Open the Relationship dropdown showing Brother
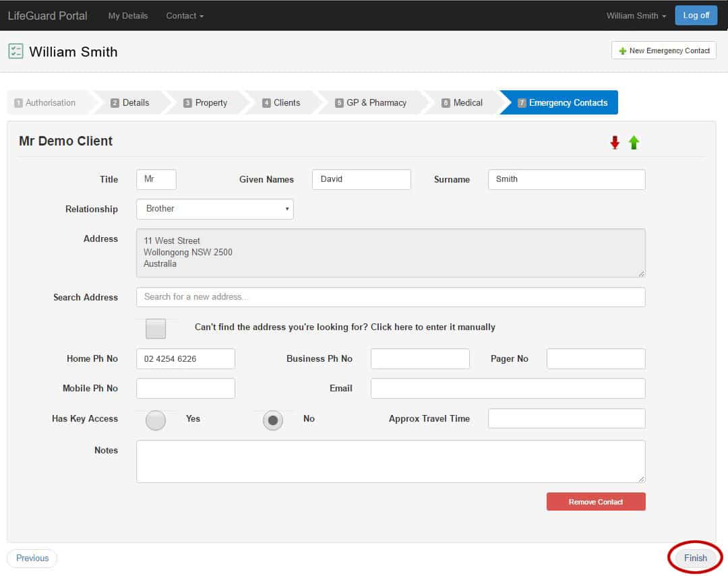 215,209
